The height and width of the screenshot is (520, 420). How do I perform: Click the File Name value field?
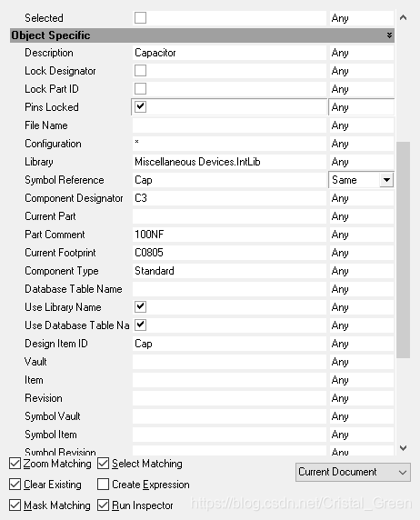pyautogui.click(x=229, y=125)
